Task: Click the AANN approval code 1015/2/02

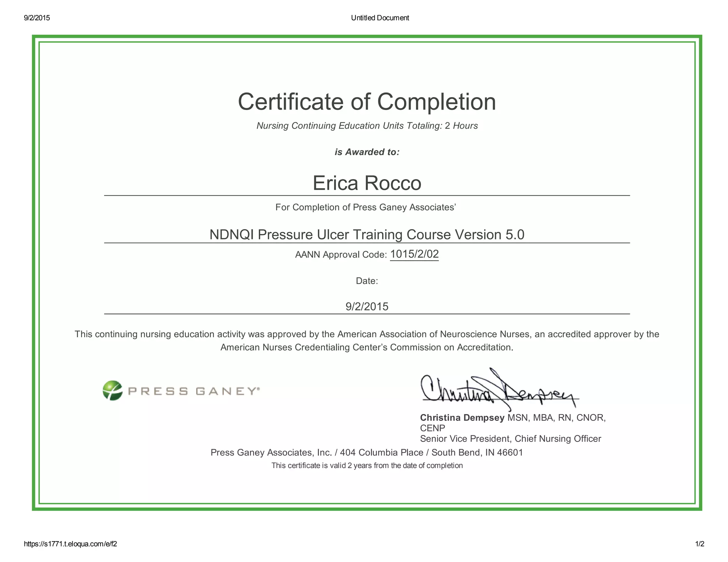Action: pos(414,254)
